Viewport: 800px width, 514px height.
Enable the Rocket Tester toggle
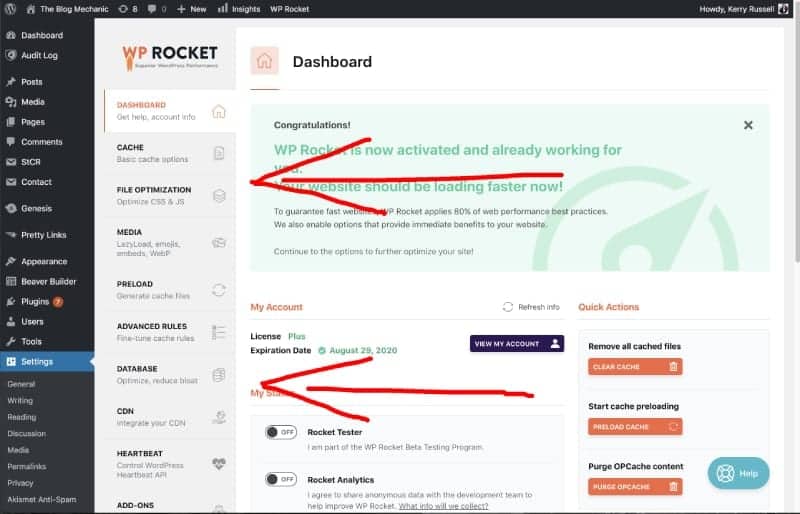click(281, 432)
